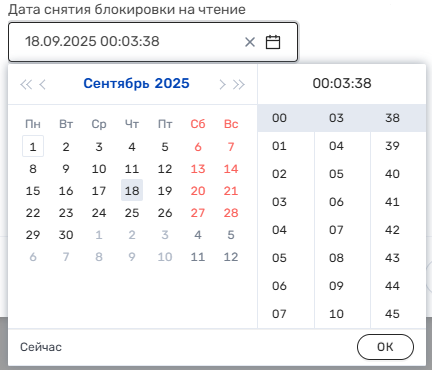Clear the date field with X icon
This screenshot has height=370, width=432.
[250, 42]
